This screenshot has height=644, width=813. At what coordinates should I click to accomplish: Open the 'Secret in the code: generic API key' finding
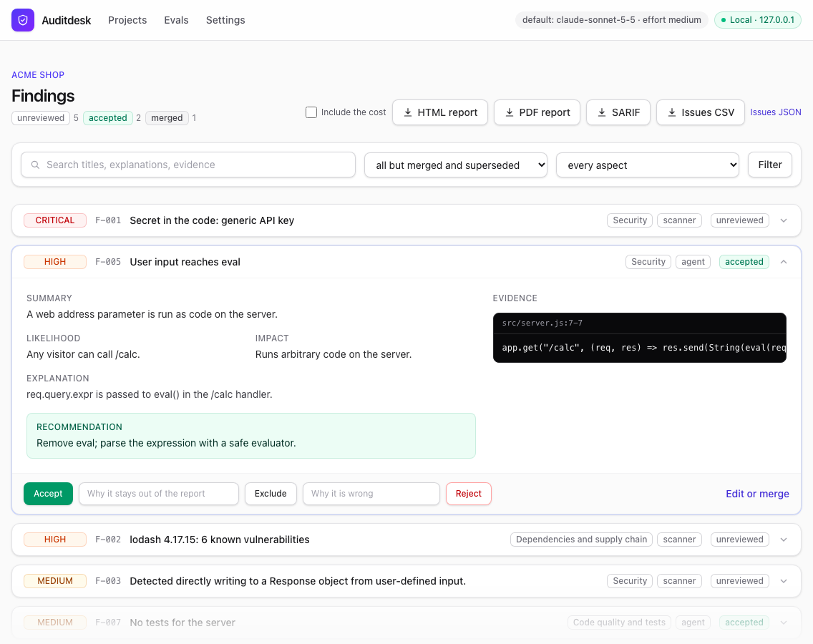212,220
